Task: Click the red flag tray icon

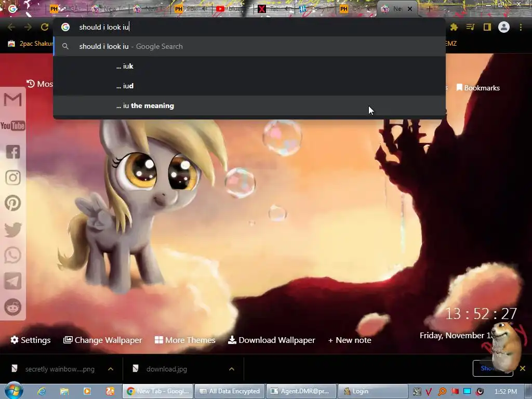Action: (455, 392)
